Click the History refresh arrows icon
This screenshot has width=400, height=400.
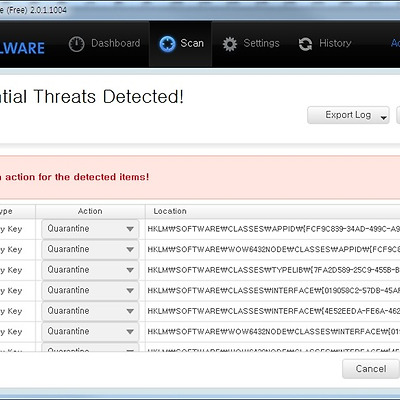305,44
